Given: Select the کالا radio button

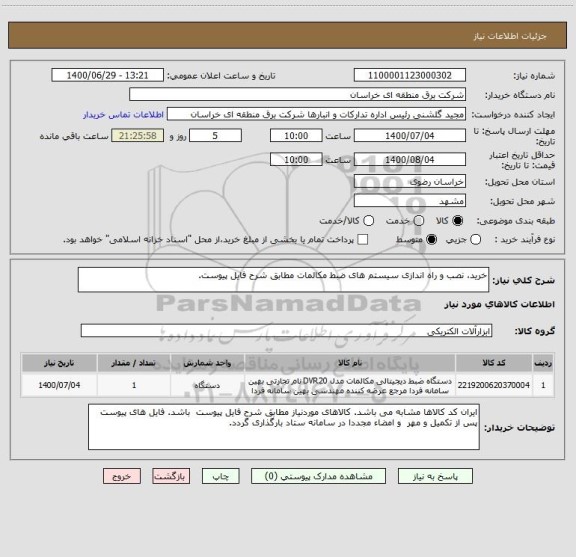Looking at the screenshot, I should coord(458,220).
